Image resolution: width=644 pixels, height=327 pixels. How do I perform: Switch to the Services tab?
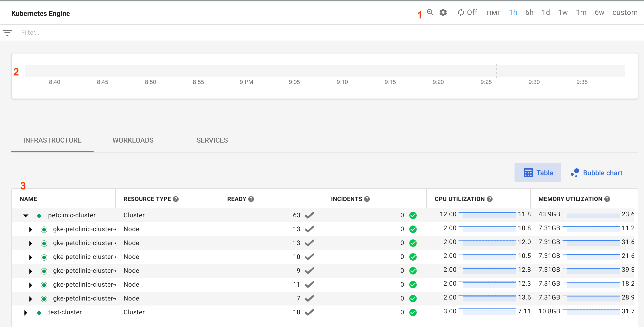[212, 140]
